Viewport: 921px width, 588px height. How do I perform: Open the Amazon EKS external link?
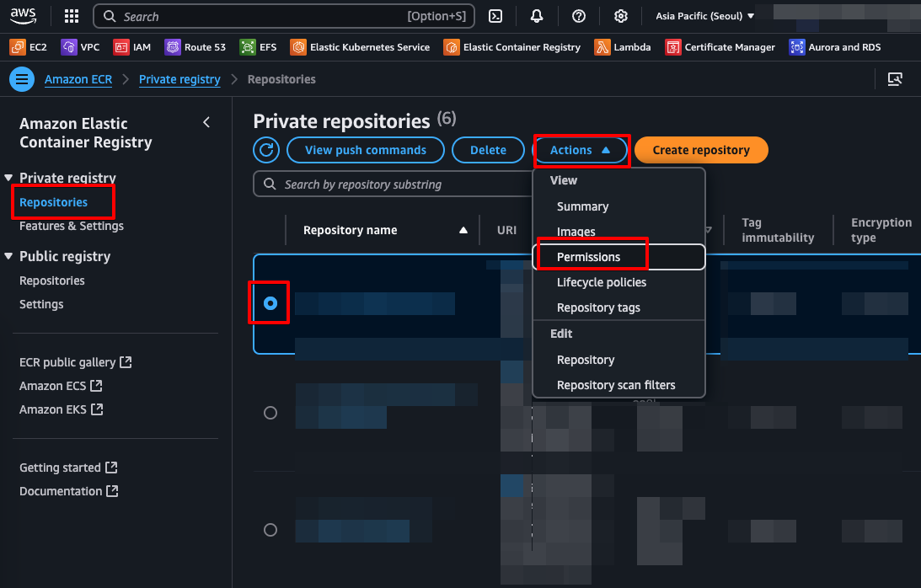(x=61, y=409)
